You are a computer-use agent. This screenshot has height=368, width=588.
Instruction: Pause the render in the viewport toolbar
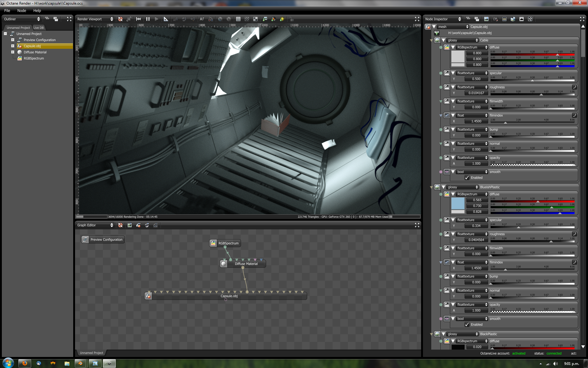point(148,19)
